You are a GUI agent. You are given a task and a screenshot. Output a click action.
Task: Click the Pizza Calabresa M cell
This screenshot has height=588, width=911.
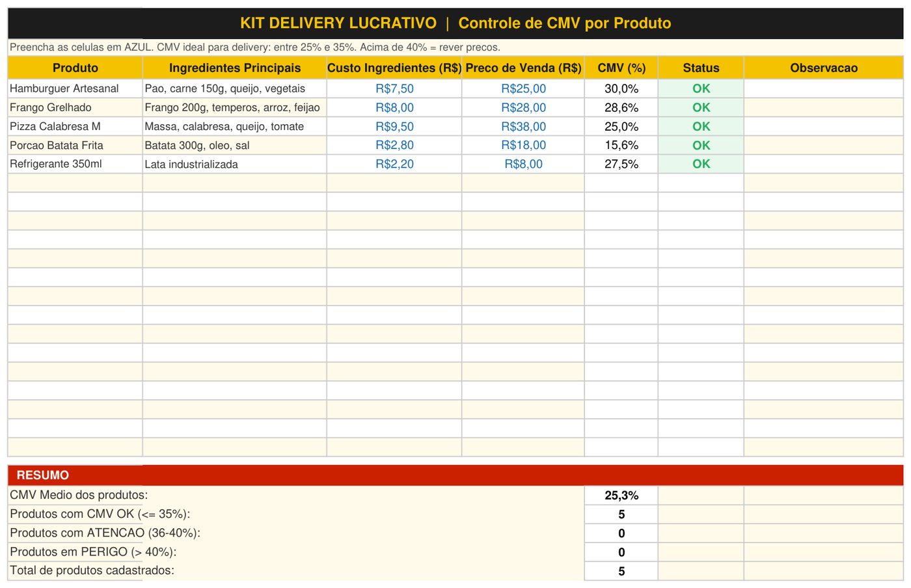[75, 126]
